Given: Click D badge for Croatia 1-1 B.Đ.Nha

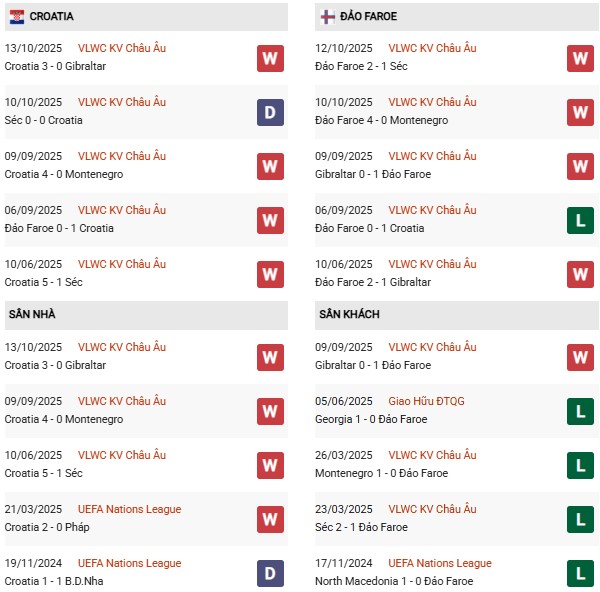Looking at the screenshot, I should point(269,573).
